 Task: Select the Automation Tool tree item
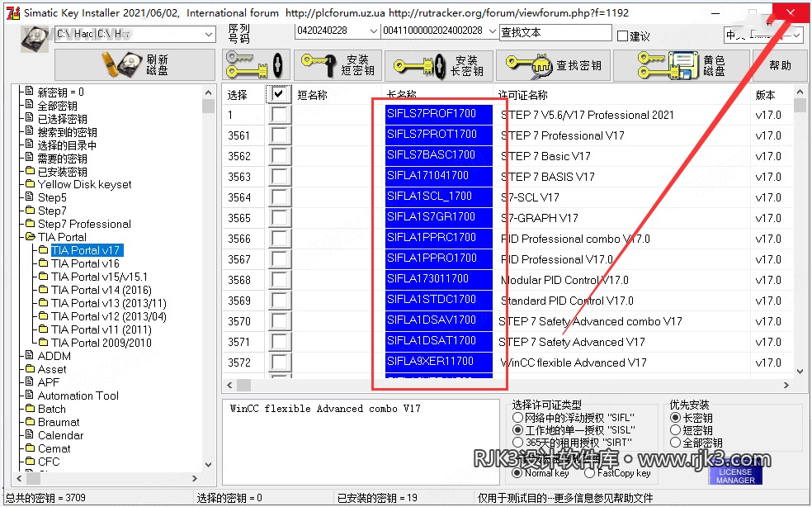(x=78, y=396)
